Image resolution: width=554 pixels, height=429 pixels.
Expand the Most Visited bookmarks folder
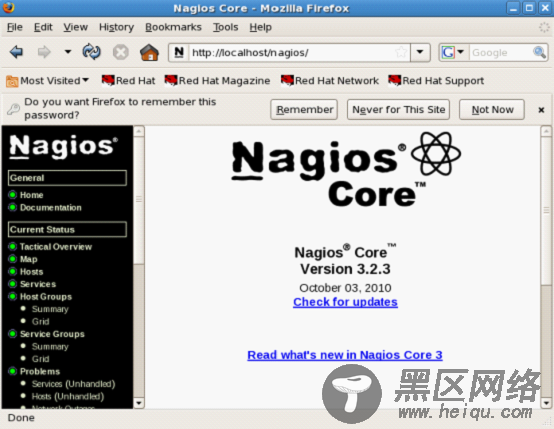pos(47,81)
